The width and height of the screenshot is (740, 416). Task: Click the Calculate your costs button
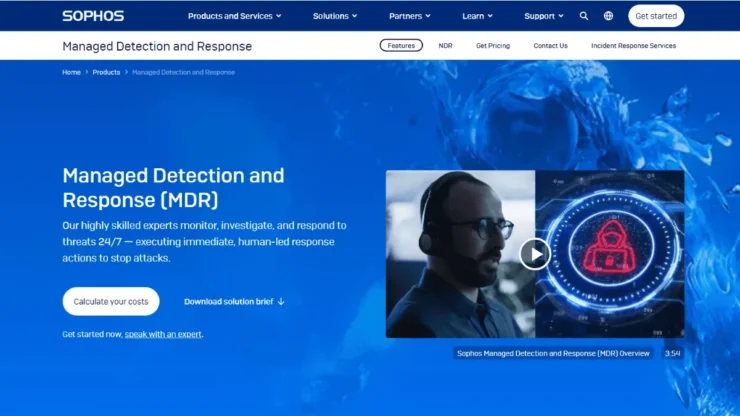(x=111, y=301)
